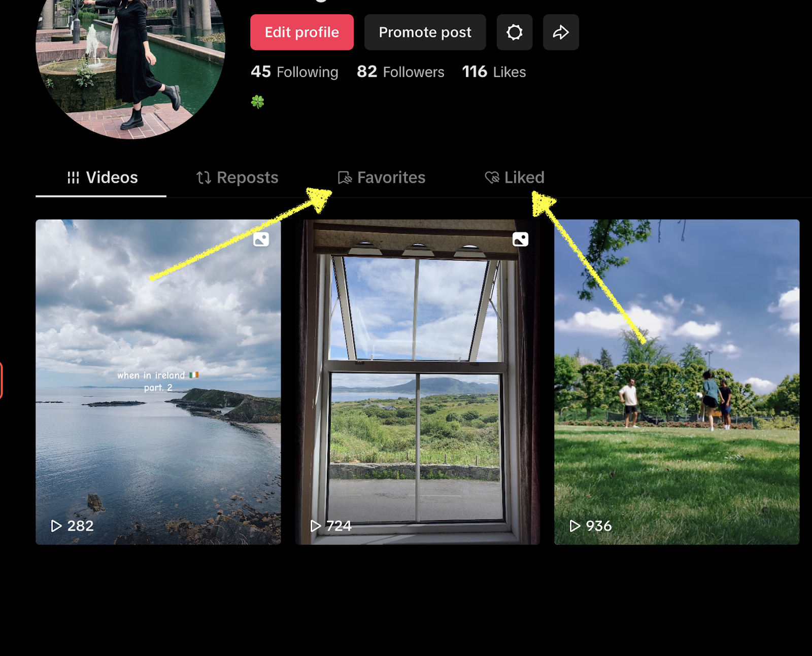Screen dimensions: 812x656
Task: Open the 45 Following list
Action: [x=294, y=72]
